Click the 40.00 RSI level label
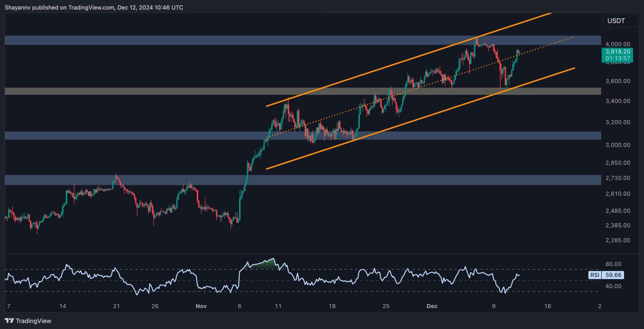 tap(613, 286)
